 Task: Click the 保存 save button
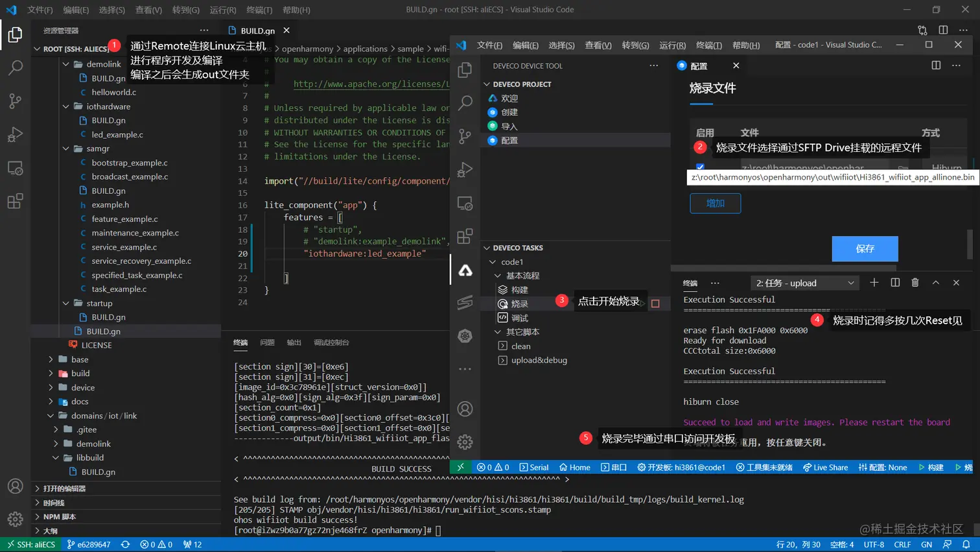point(865,248)
